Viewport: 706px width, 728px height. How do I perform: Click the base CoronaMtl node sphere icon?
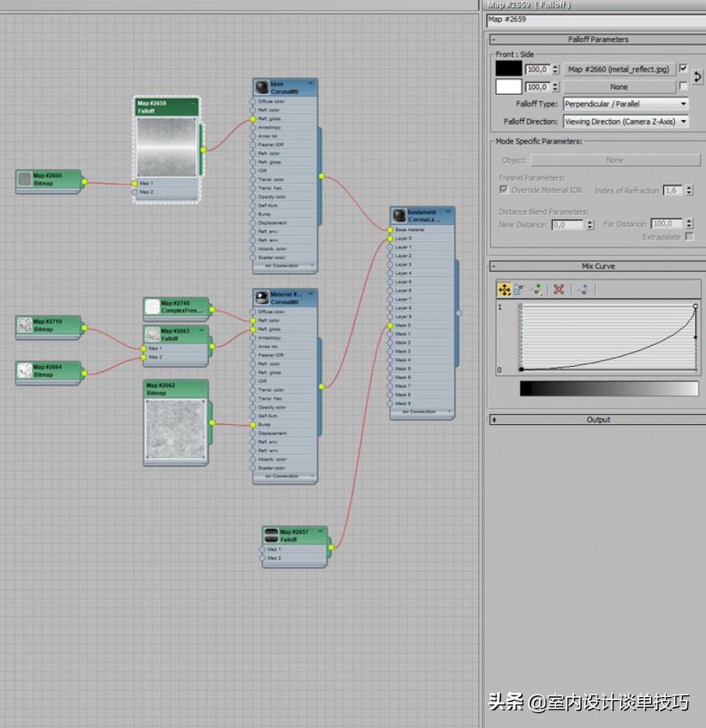point(261,87)
